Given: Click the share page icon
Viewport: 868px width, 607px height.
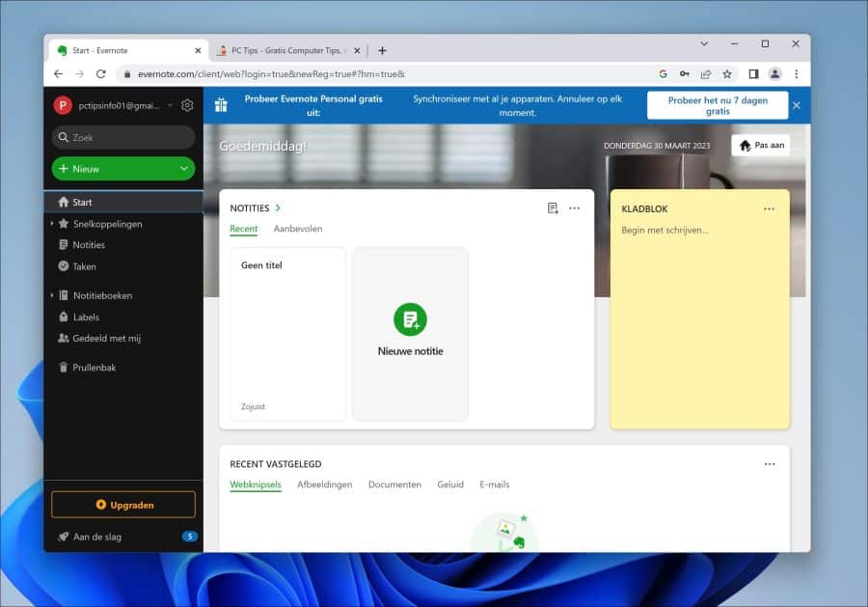Looking at the screenshot, I should (x=706, y=73).
